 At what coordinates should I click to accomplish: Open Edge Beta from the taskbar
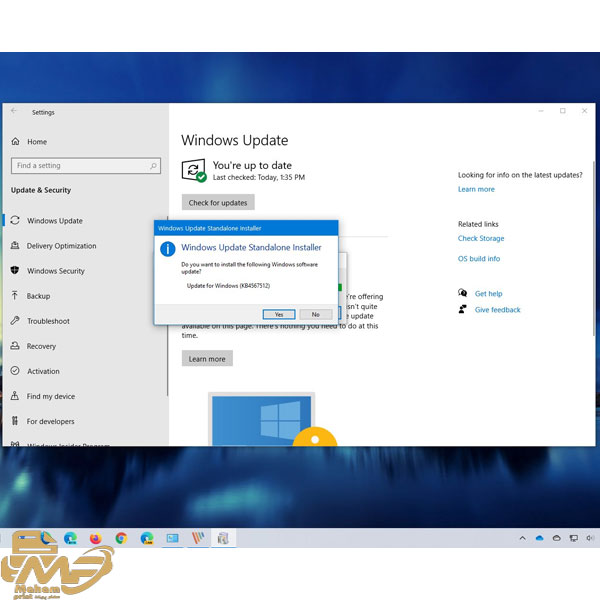coord(70,538)
